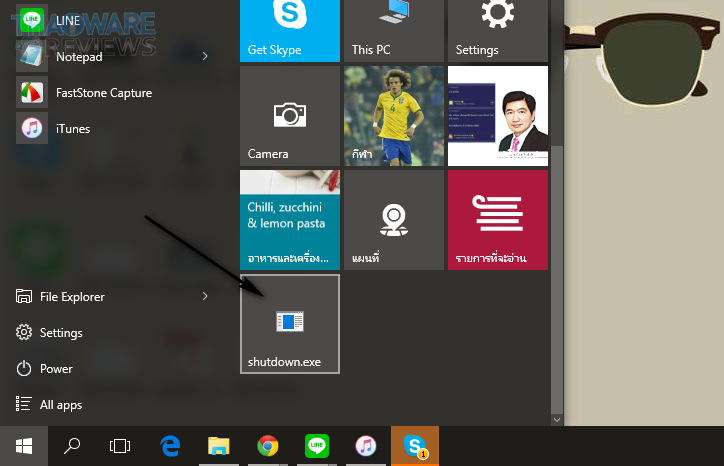
Task: Switch to LINE on the taskbar
Action: (317, 446)
